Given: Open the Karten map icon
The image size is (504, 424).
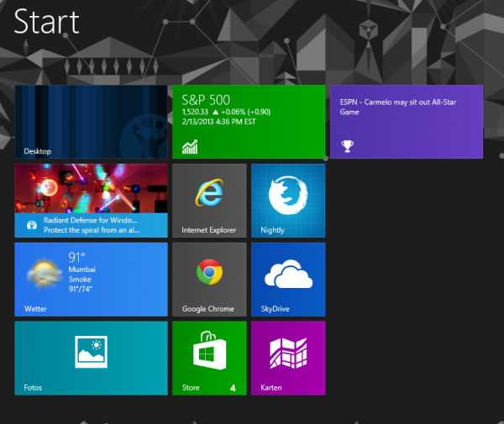Looking at the screenshot, I should coord(288,353).
